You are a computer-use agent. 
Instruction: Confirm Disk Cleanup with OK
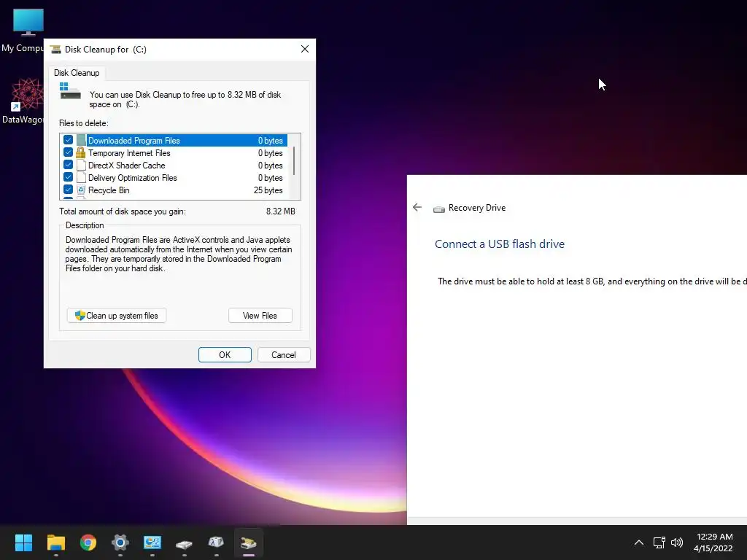point(225,355)
